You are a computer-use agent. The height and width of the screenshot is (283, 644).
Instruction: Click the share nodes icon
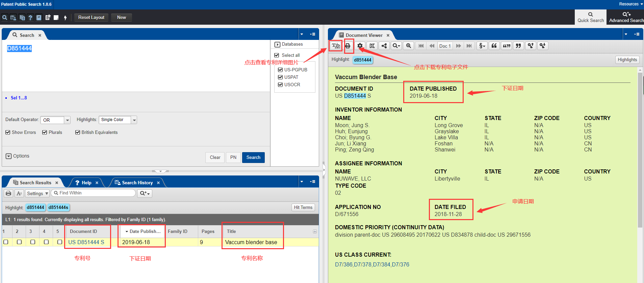384,46
